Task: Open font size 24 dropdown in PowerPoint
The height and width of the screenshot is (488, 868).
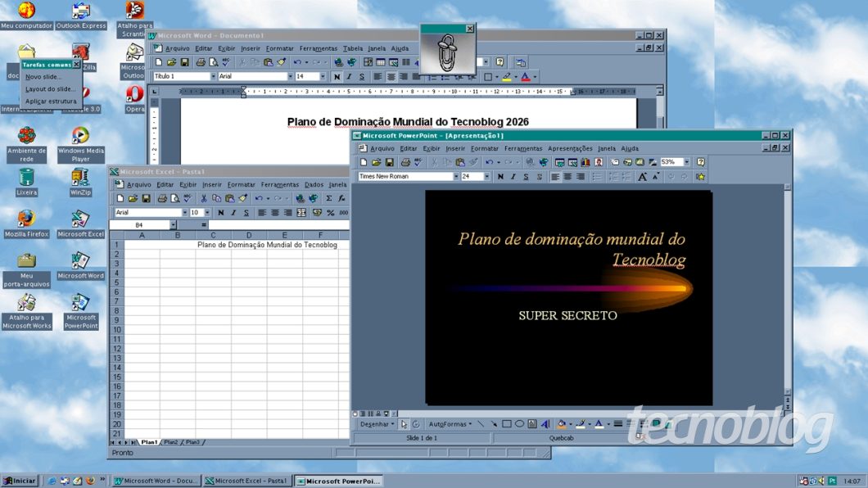Action: pyautogui.click(x=486, y=177)
